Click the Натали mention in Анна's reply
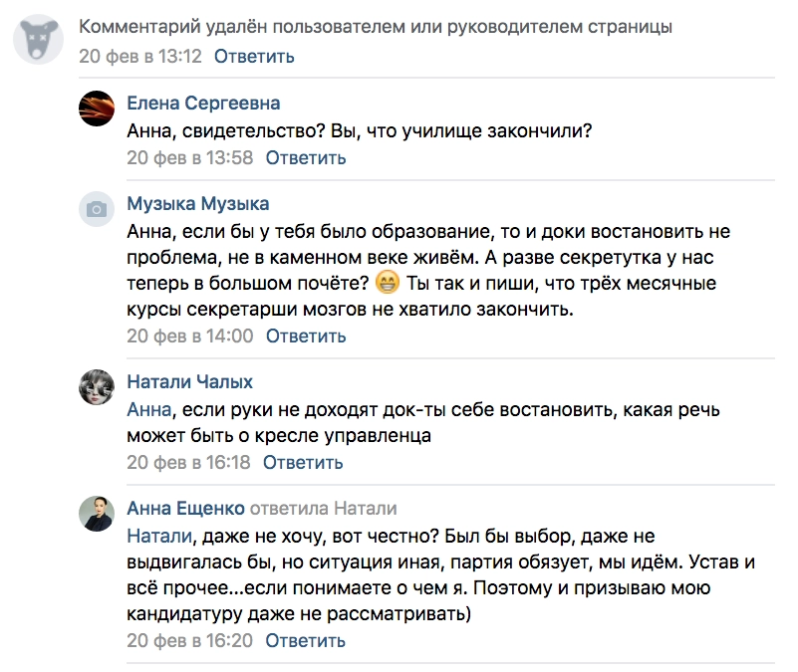 [156, 537]
